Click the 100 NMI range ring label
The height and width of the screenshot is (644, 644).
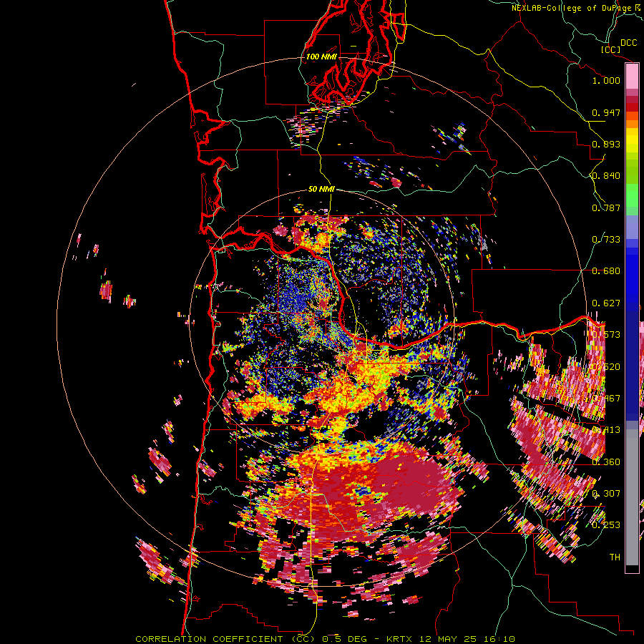coord(321,57)
